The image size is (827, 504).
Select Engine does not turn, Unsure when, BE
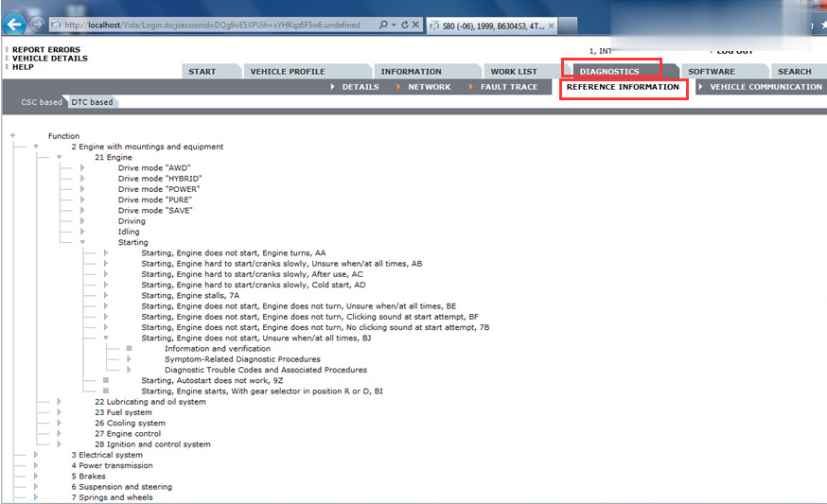[298, 305]
